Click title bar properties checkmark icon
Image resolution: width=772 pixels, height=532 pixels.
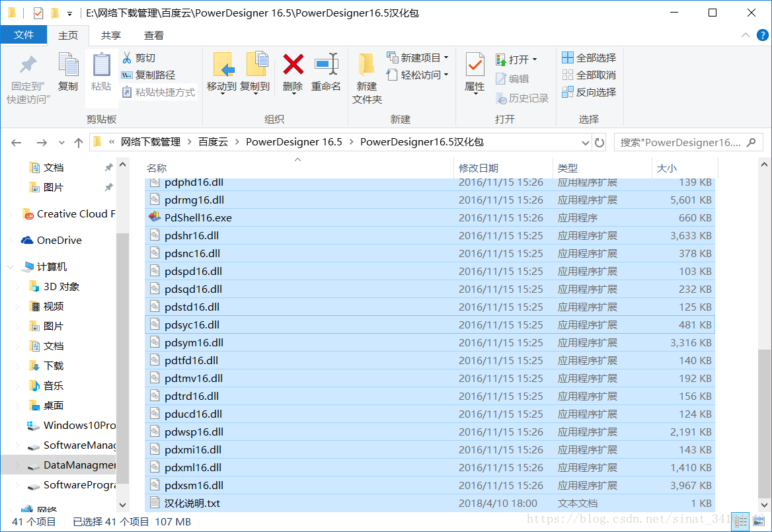click(38, 13)
